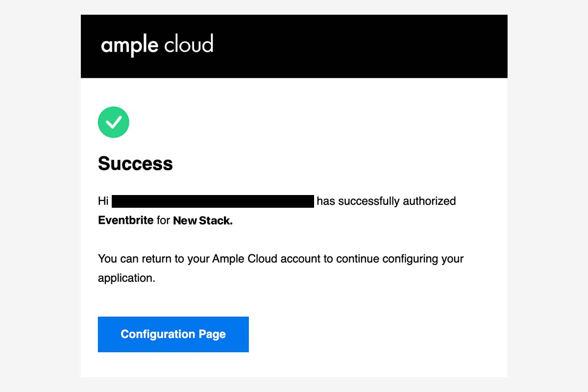Screen dimensions: 588x392
Task: Click the word 'application.' ending the paragraph
Action: 126,278
